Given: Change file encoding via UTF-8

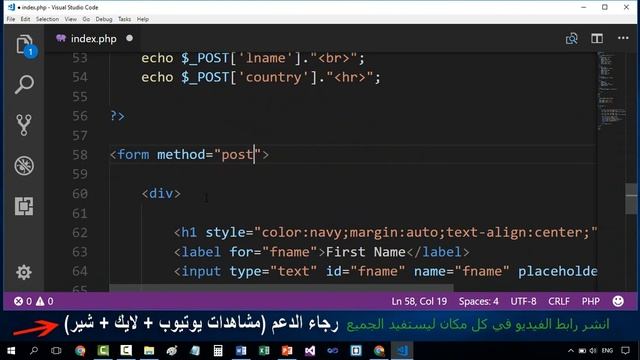Looking at the screenshot, I should tap(523, 301).
